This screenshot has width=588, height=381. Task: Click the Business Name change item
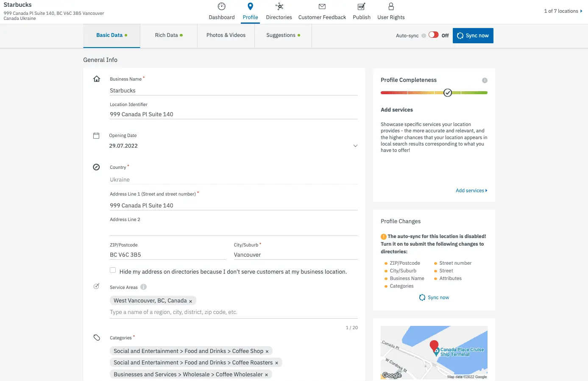tap(407, 278)
